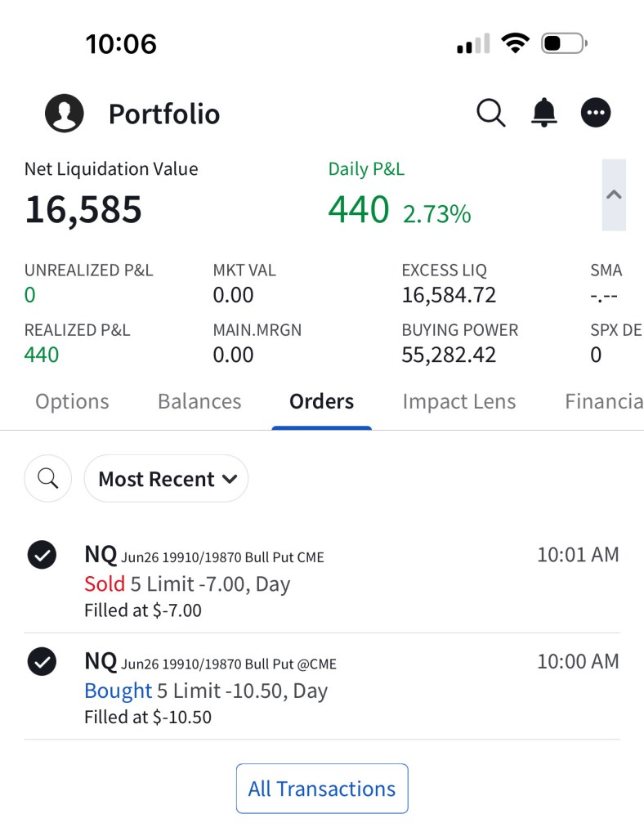Open search via top magnifying glass
Image resolution: width=644 pixels, height=836 pixels.
[490, 113]
